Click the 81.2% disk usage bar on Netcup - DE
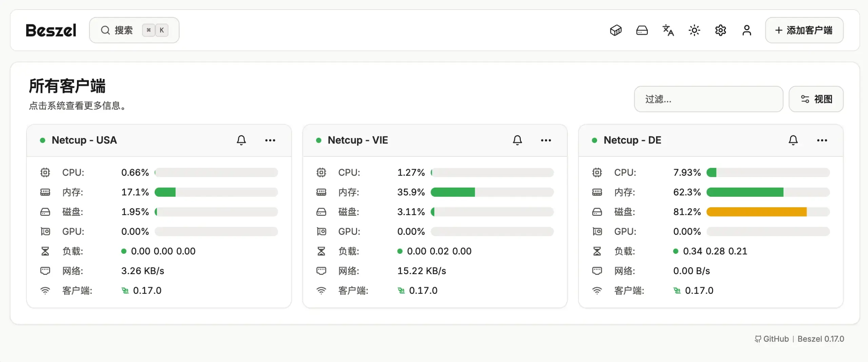This screenshot has width=868, height=362. (x=768, y=212)
